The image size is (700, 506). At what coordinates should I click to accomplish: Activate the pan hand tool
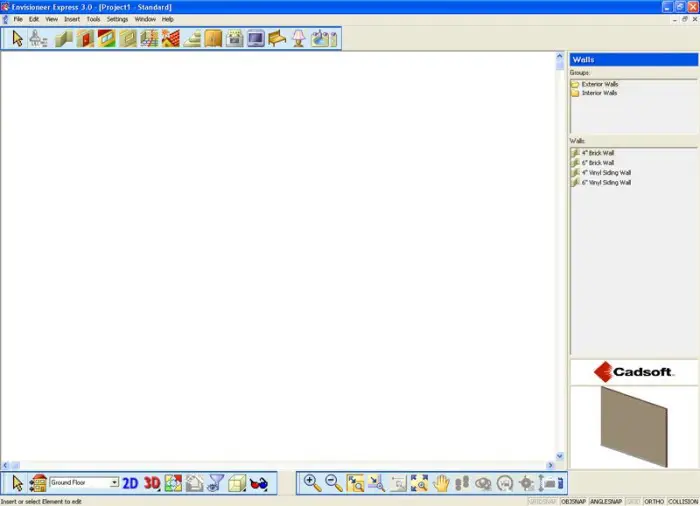click(441, 483)
